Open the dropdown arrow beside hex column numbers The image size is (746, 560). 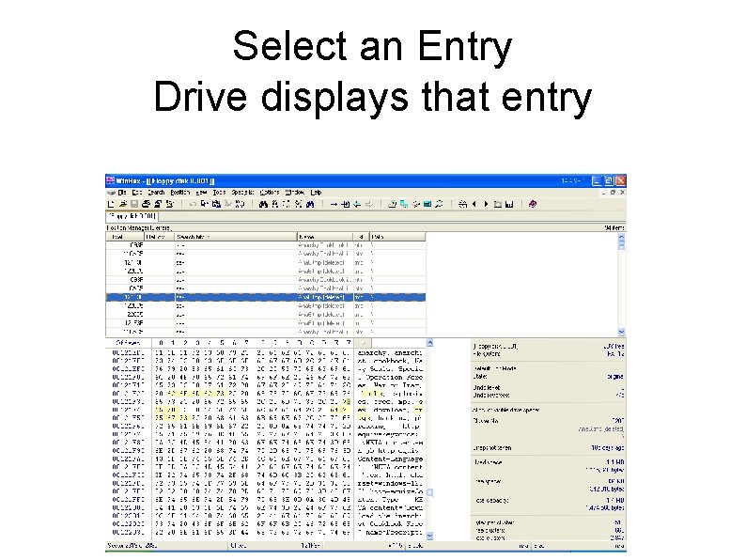click(x=363, y=343)
